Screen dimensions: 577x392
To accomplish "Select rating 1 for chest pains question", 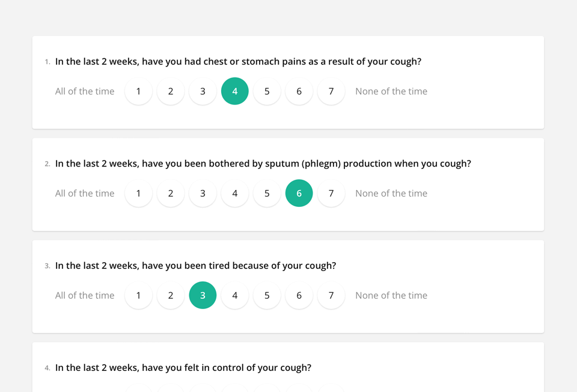I will point(138,91).
